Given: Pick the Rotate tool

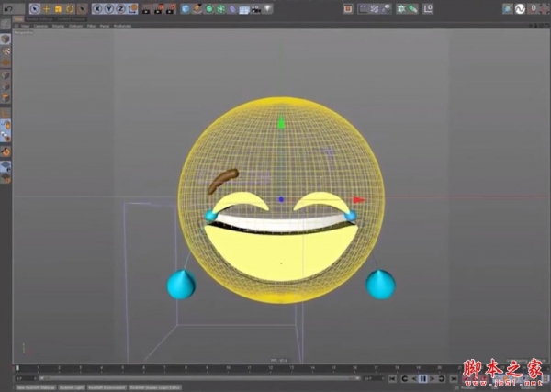Looking at the screenshot, I should 69,8.
